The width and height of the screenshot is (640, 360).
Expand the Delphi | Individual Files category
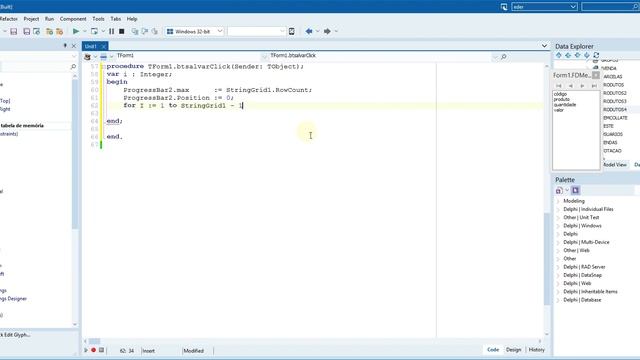(558, 209)
